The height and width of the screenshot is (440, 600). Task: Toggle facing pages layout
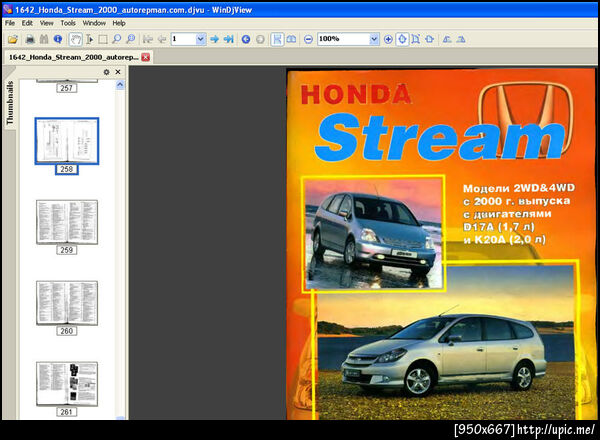pos(292,39)
